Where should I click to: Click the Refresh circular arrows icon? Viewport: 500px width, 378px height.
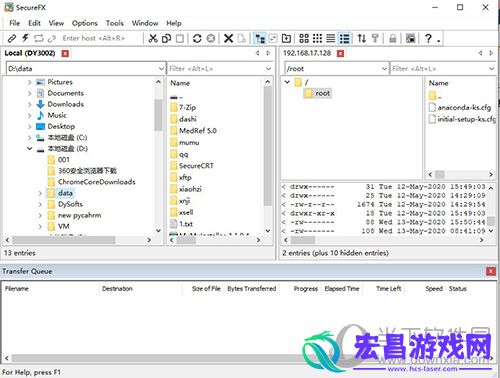[197, 38]
